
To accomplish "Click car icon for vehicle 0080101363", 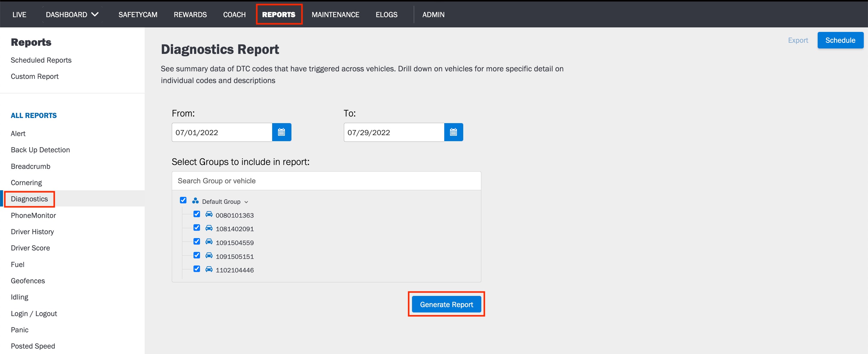I will tap(209, 214).
